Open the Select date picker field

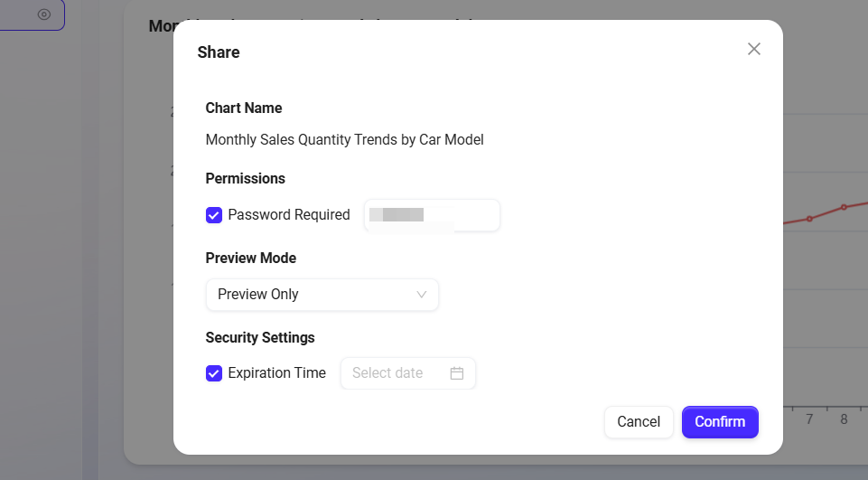coord(397,373)
